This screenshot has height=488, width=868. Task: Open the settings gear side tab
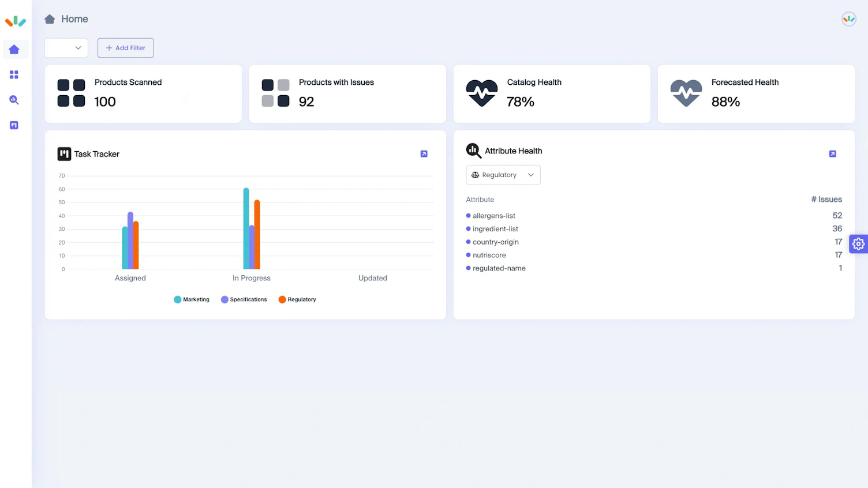click(x=858, y=244)
